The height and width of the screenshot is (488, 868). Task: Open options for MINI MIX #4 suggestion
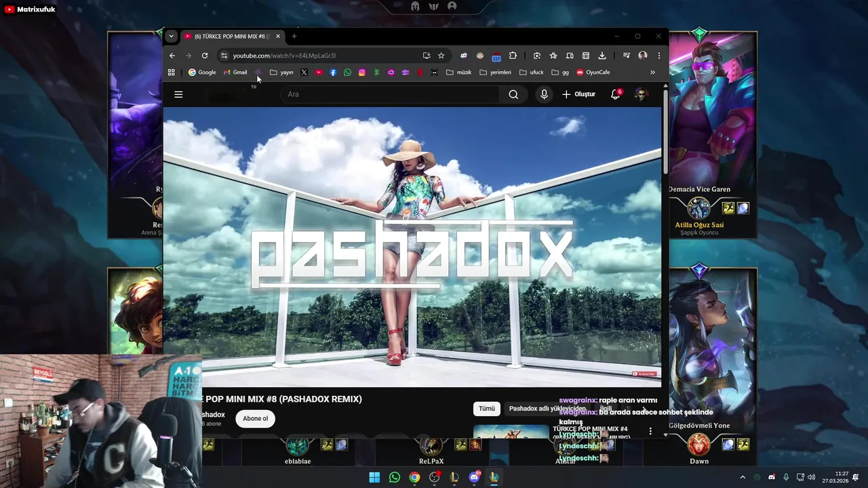tap(650, 431)
